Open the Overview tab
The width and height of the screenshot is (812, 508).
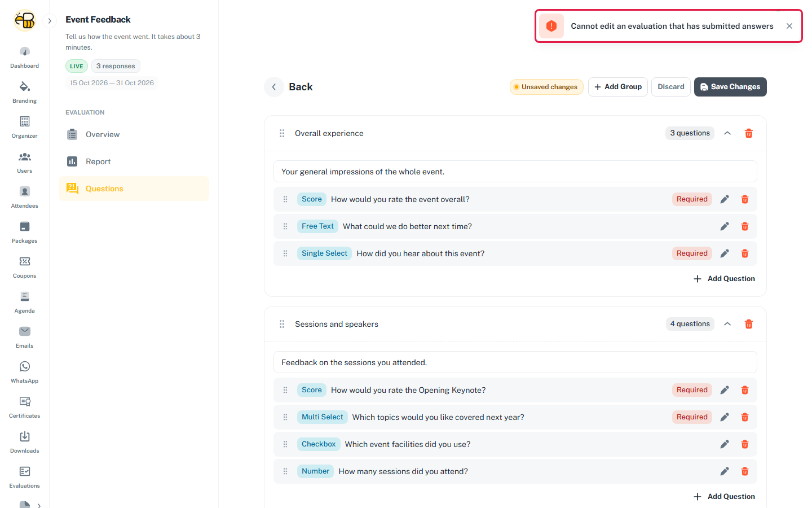click(x=134, y=134)
